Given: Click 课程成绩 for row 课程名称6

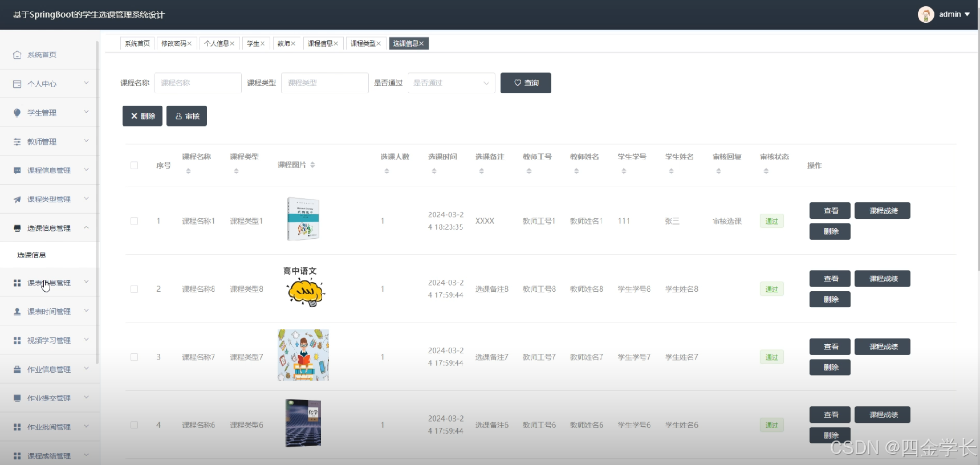Looking at the screenshot, I should click(883, 415).
